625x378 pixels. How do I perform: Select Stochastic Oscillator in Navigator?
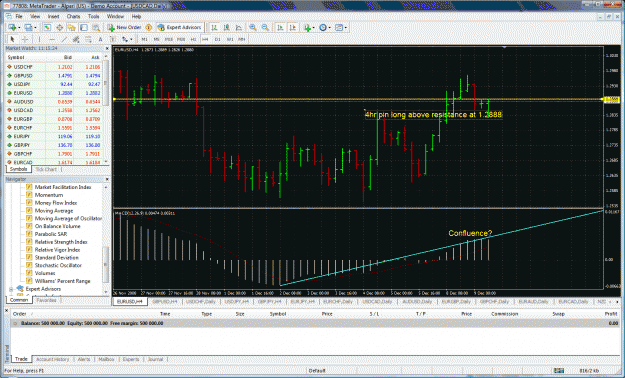click(58, 266)
